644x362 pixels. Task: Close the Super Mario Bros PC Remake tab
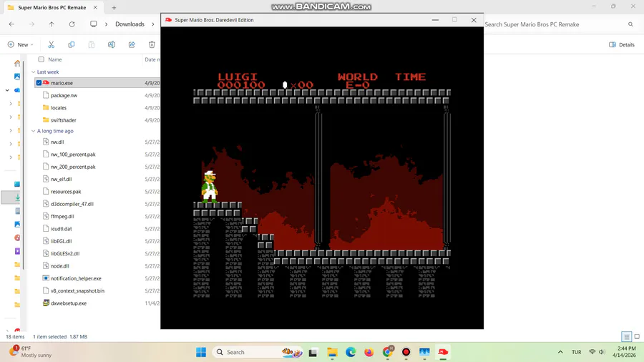[95, 7]
